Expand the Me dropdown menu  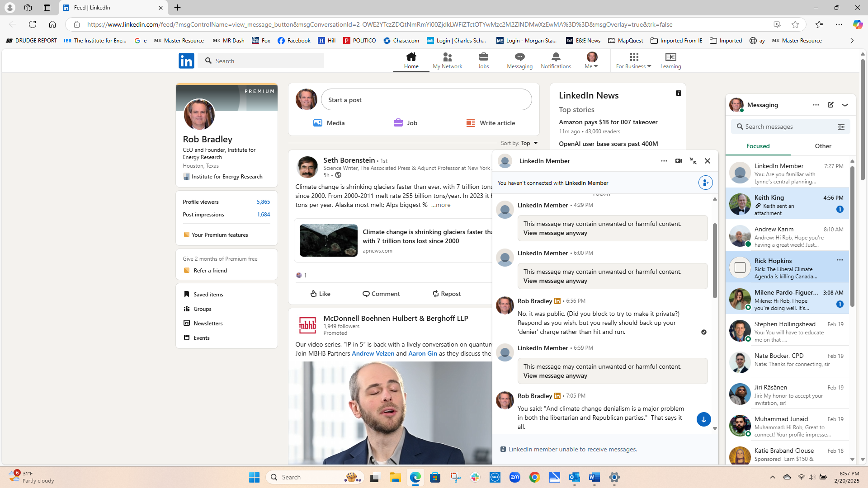pos(591,61)
